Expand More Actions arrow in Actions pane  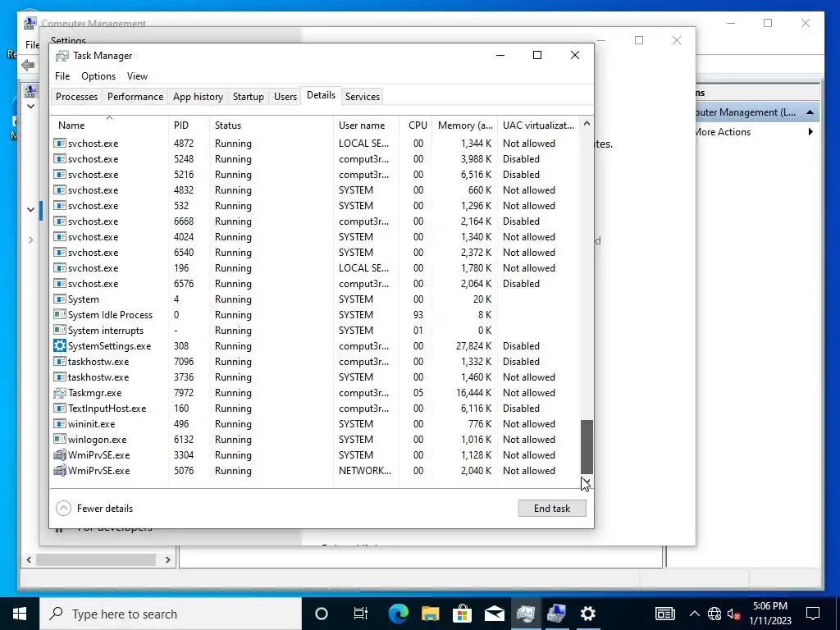810,132
